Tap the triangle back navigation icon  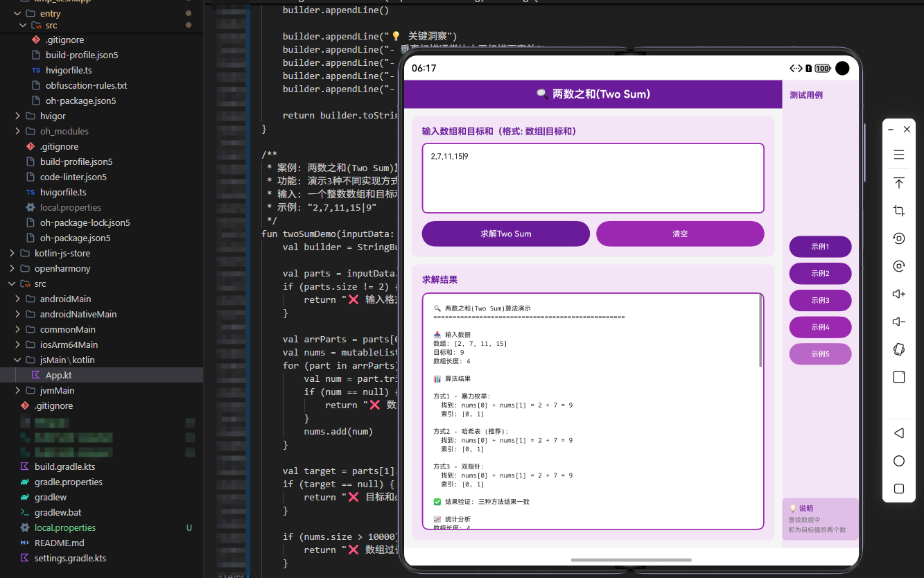pos(899,433)
